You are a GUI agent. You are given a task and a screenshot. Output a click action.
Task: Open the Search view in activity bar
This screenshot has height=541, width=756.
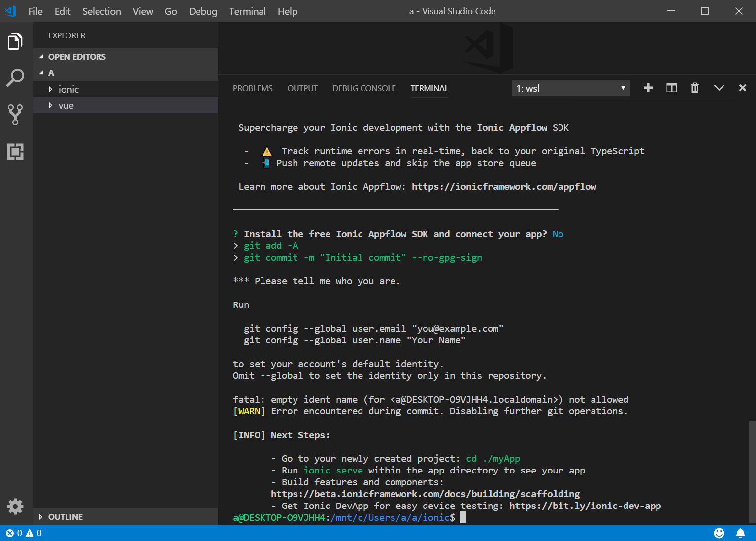point(15,78)
